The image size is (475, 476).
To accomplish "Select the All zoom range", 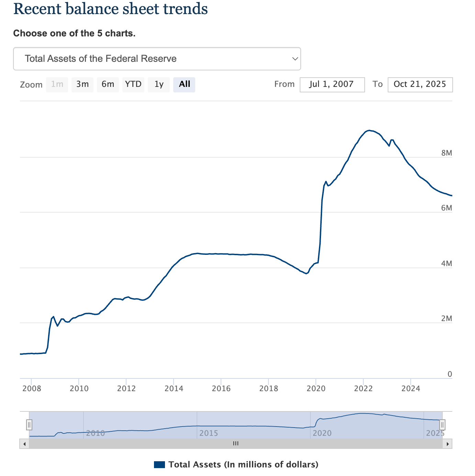I will tap(184, 84).
